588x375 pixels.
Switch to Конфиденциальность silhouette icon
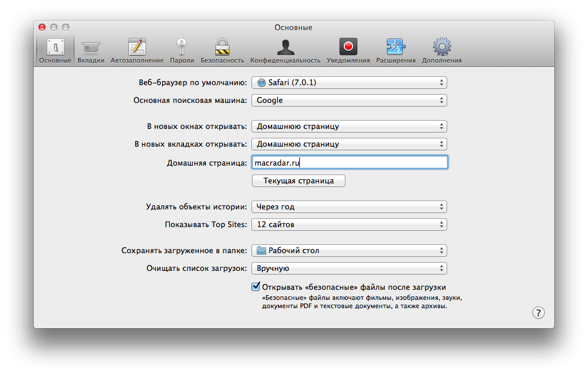[285, 47]
